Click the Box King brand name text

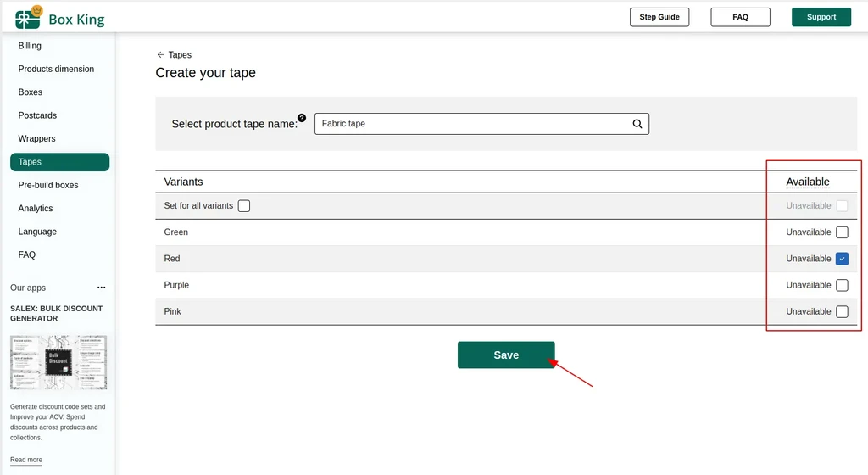pos(76,20)
